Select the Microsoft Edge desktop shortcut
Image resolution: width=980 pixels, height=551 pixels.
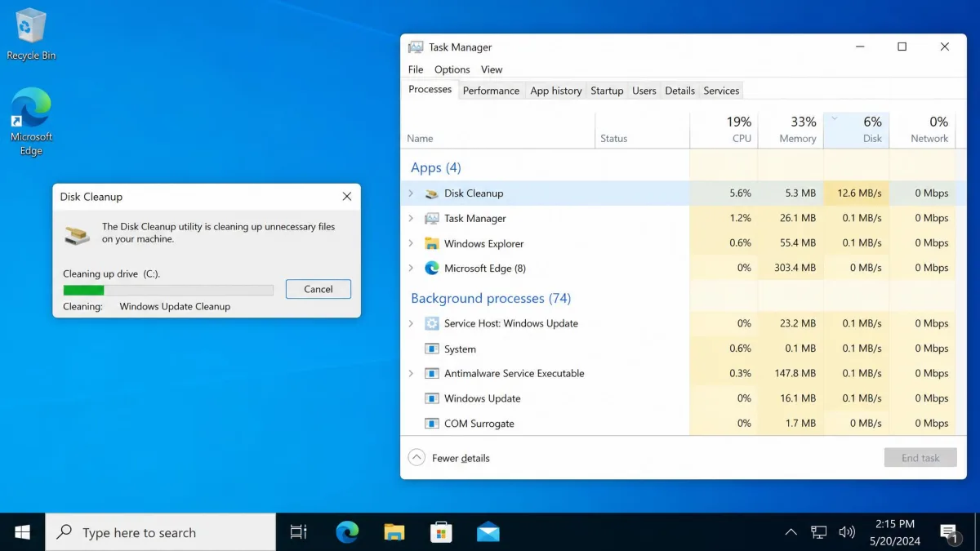pyautogui.click(x=31, y=121)
